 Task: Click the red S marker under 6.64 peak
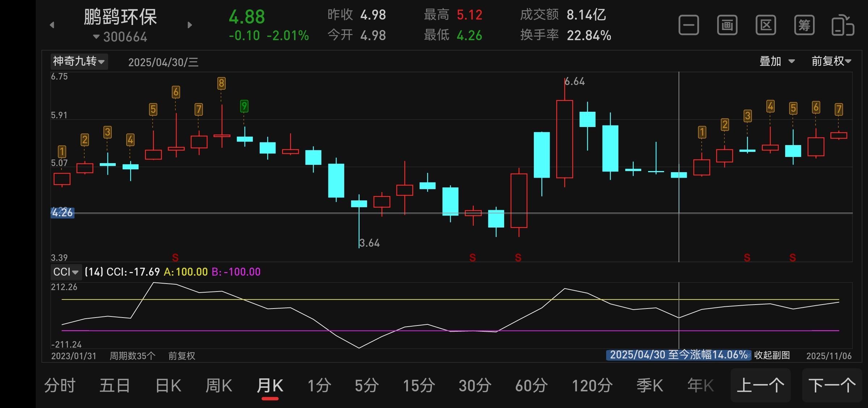pyautogui.click(x=518, y=258)
